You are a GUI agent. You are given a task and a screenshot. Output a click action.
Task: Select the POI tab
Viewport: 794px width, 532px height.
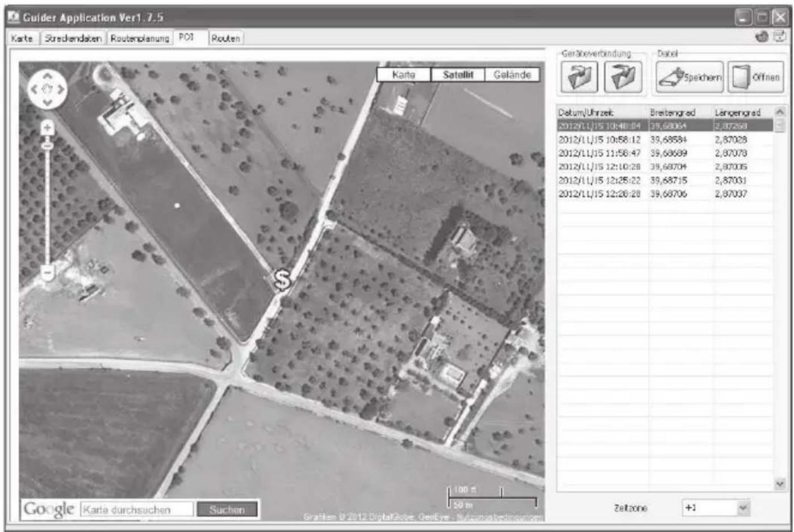click(x=191, y=37)
